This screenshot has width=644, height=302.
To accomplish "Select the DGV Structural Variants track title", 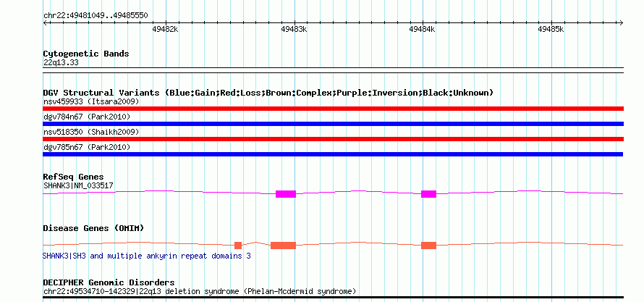I will [268, 93].
